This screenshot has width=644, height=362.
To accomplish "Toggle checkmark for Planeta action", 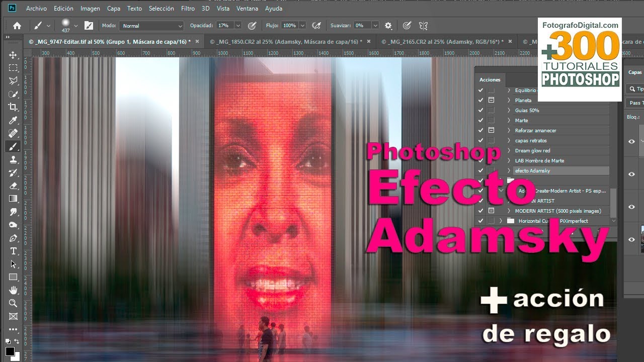I will click(x=480, y=101).
